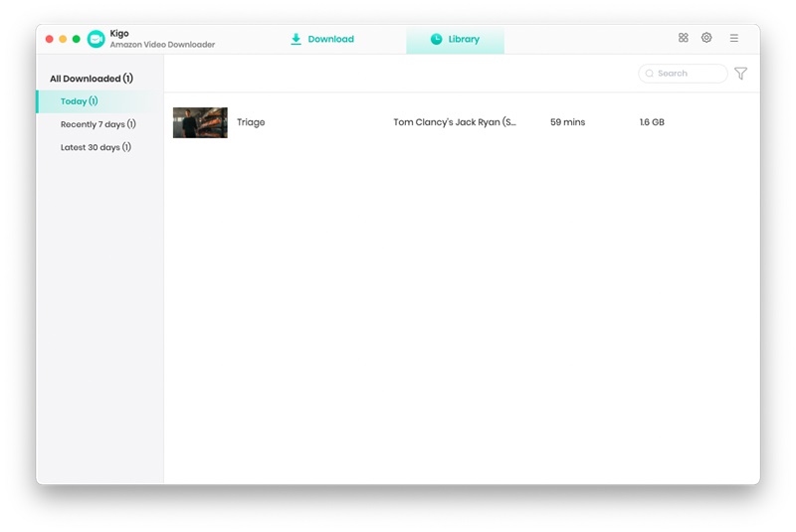Click the Triage video thumbnail
Viewport: 796px width, 532px height.
[x=200, y=122]
